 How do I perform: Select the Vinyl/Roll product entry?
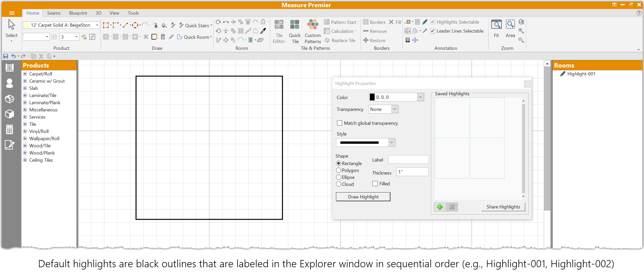(39, 131)
